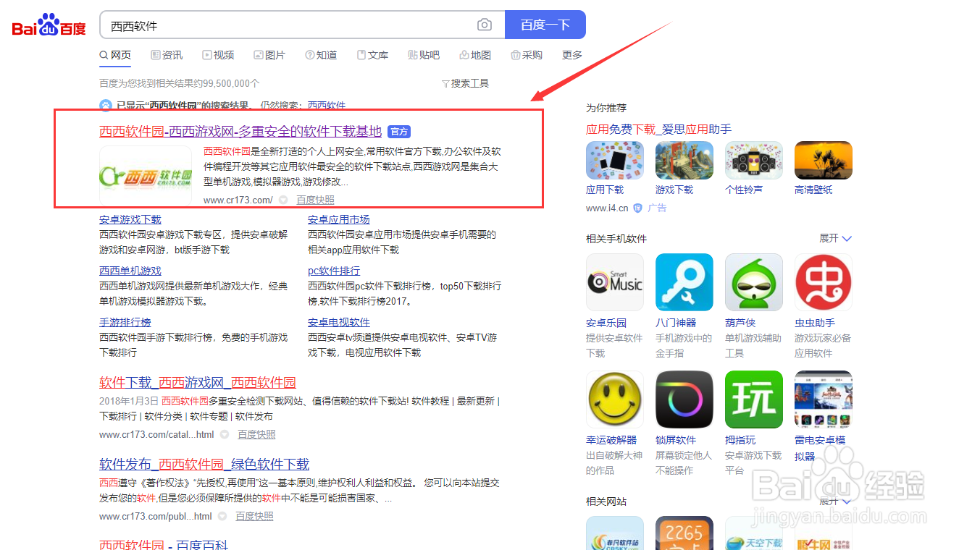Open the 搜索工具 filter

pos(466,83)
